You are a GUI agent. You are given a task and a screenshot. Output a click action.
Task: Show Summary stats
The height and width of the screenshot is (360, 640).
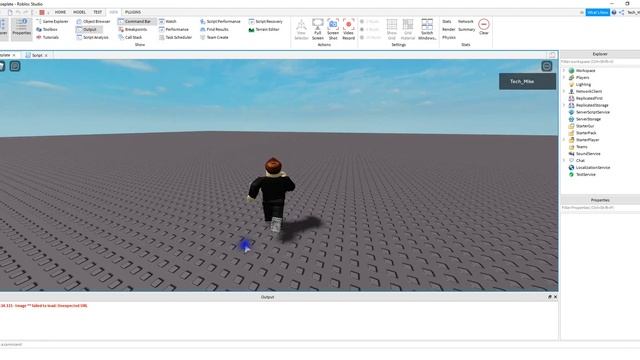pos(467,29)
